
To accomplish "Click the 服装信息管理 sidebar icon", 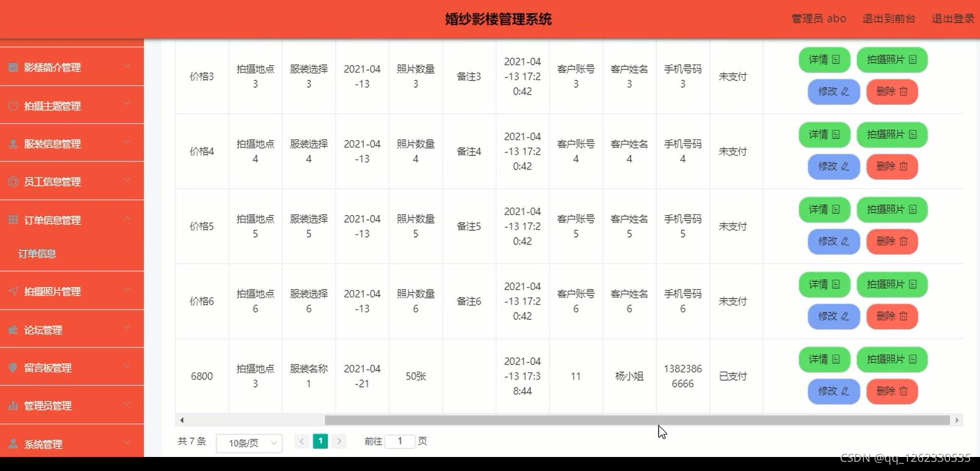I will 13,144.
